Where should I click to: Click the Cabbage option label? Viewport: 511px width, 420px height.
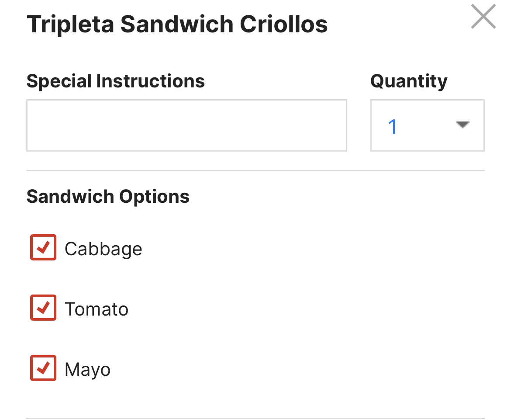point(103,249)
